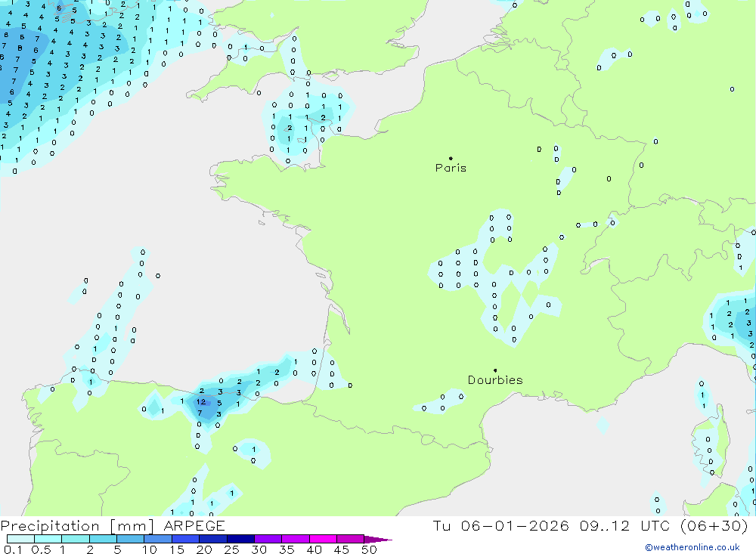Pick the 20–25 mm legend swatch

coord(213,539)
